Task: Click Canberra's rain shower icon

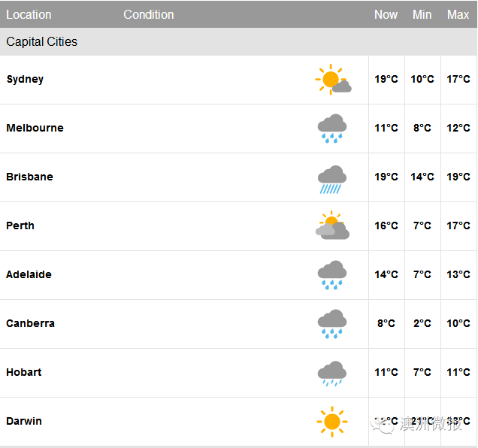Action: (x=332, y=324)
